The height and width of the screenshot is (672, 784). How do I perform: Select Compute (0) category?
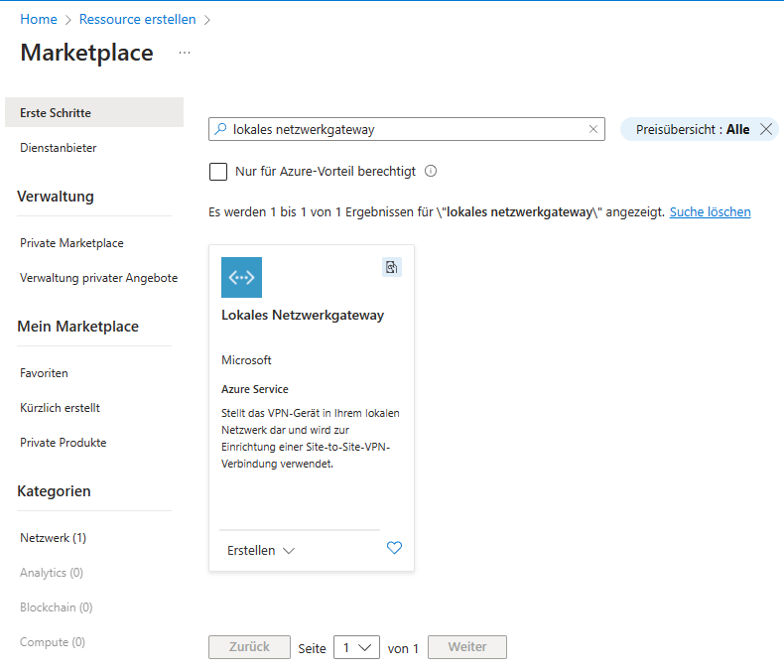pos(53,642)
